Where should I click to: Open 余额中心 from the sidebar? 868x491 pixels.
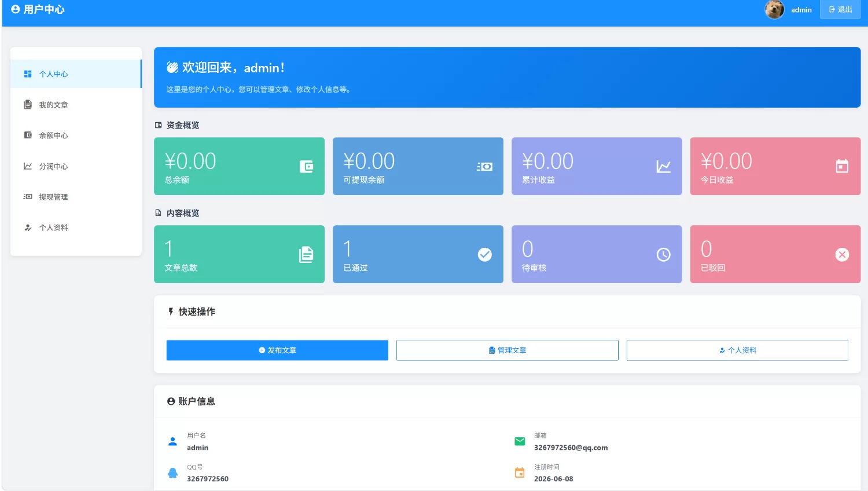[x=76, y=135]
